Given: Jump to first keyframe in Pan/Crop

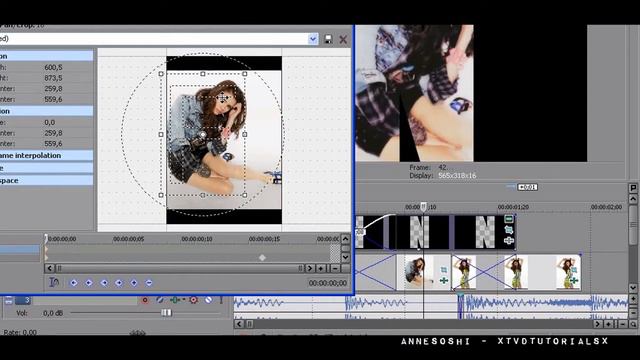Looking at the screenshot, I should pos(73,282).
